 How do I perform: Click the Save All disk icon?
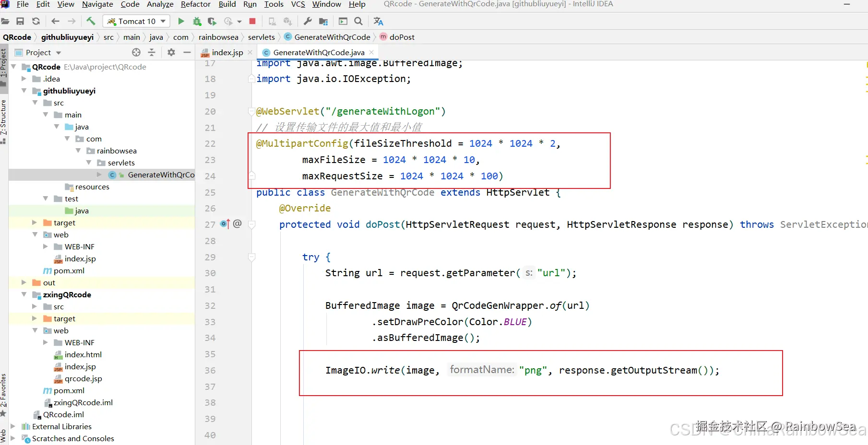[x=20, y=21]
